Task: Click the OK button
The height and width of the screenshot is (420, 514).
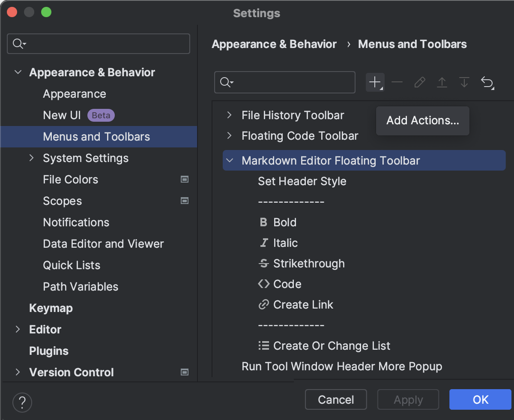Action: (x=480, y=399)
